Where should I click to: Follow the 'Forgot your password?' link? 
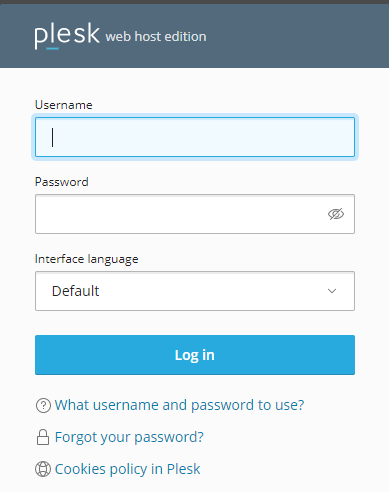coord(129,437)
